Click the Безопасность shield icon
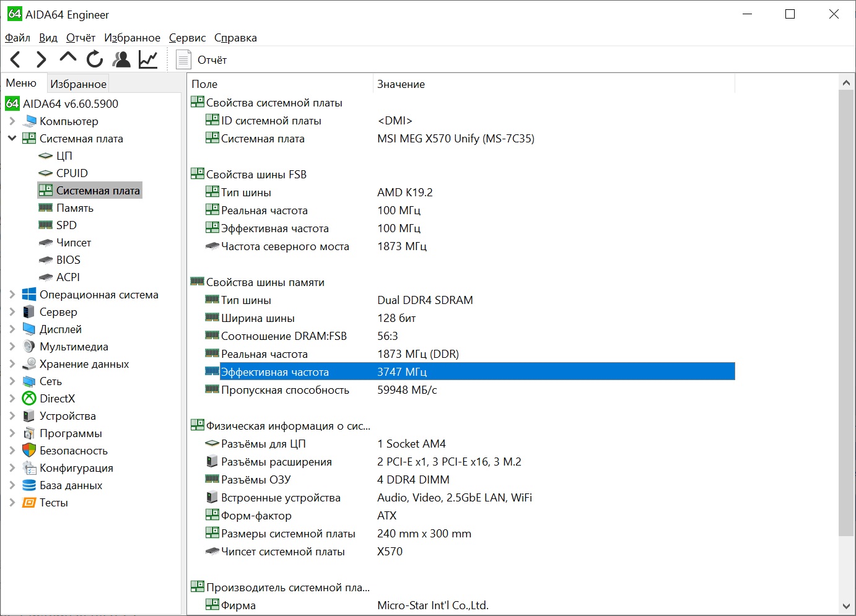 [x=29, y=451]
